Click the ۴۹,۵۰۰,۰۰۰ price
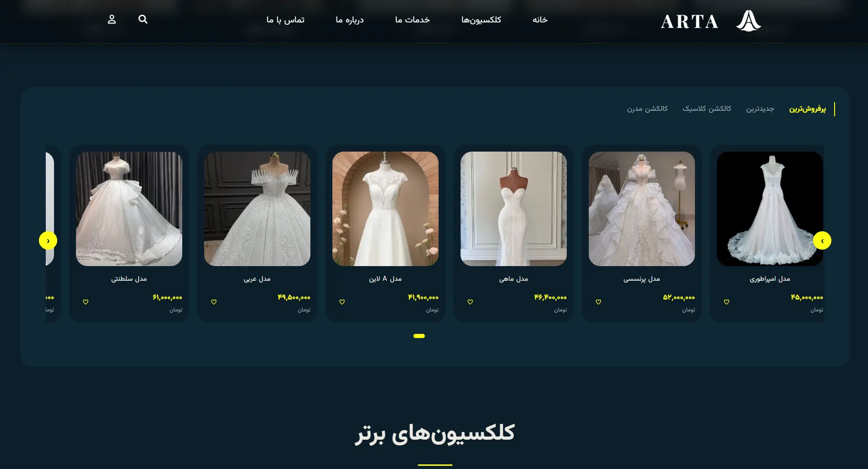The width and height of the screenshot is (868, 469). tap(294, 297)
